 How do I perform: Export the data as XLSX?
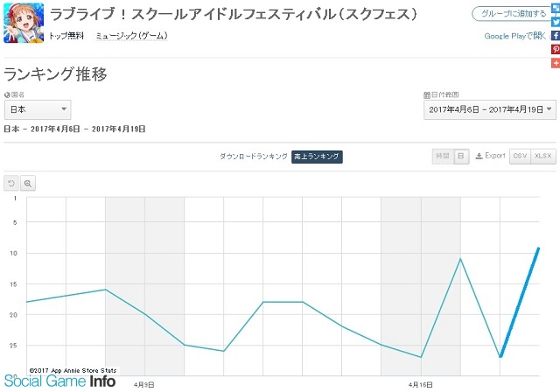(x=543, y=156)
